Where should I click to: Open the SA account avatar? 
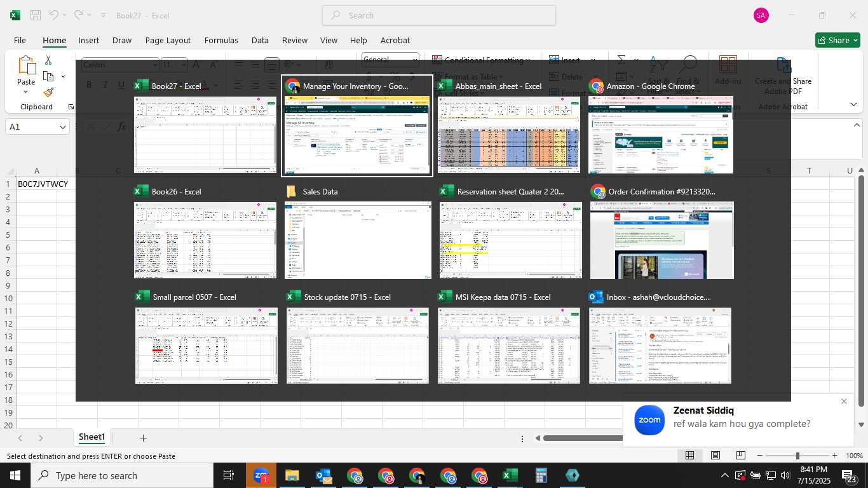click(761, 15)
